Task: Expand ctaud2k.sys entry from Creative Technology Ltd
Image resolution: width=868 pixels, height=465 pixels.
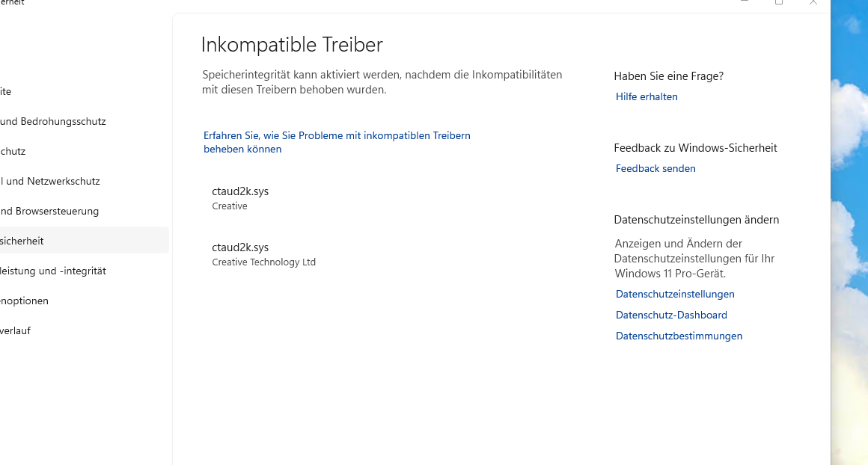Action: 263,253
